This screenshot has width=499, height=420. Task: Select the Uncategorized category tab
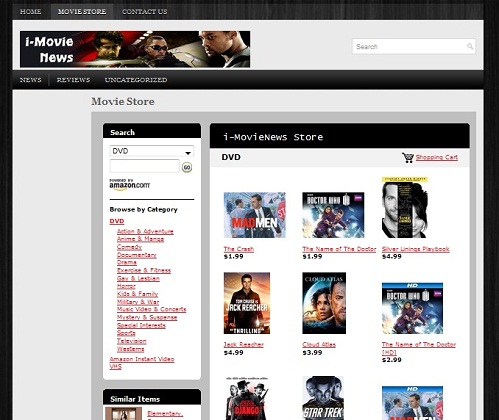(136, 80)
